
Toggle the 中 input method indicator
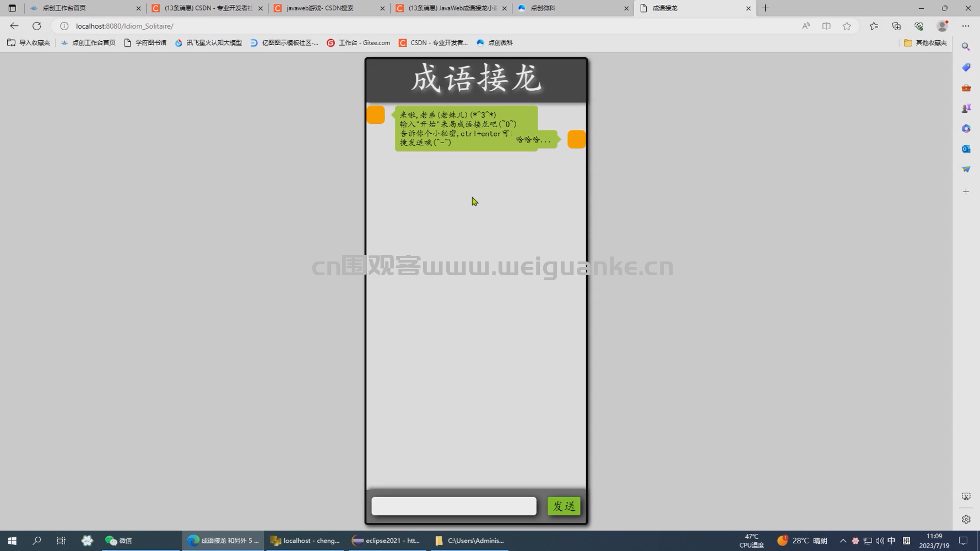[x=891, y=541]
